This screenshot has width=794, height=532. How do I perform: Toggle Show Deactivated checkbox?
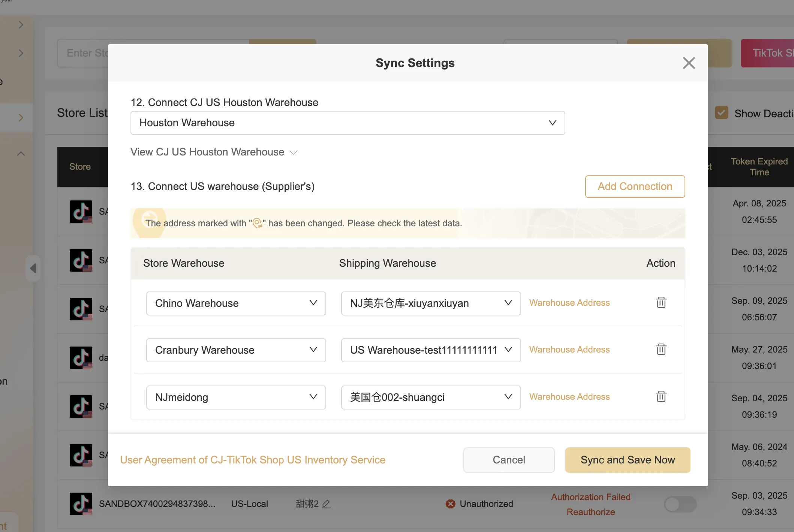click(721, 113)
